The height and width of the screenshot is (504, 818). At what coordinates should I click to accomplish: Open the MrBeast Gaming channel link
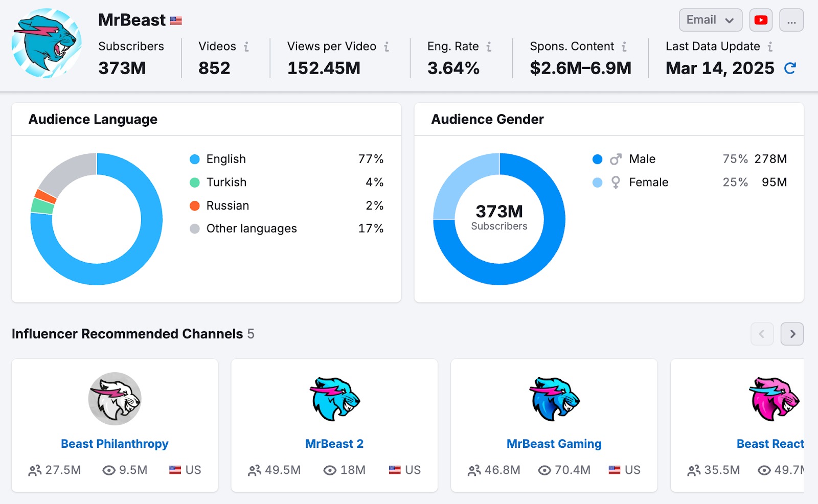click(554, 444)
